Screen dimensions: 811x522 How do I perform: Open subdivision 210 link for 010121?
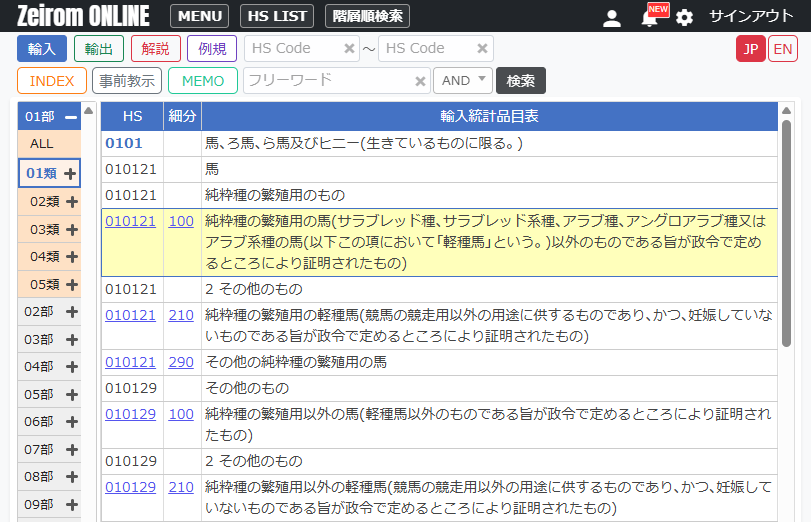pos(181,316)
